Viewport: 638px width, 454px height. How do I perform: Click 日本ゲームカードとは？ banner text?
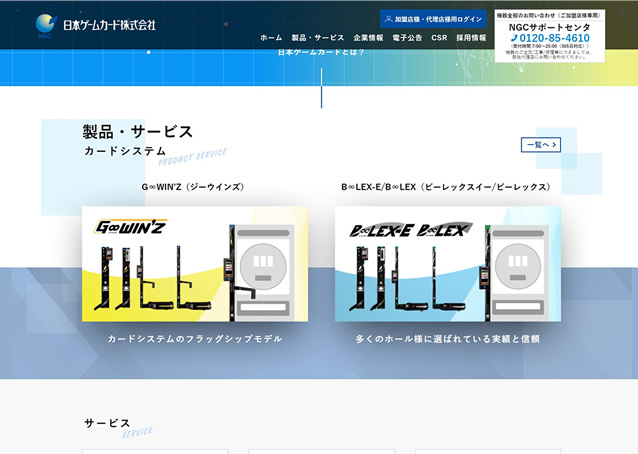coord(321,52)
